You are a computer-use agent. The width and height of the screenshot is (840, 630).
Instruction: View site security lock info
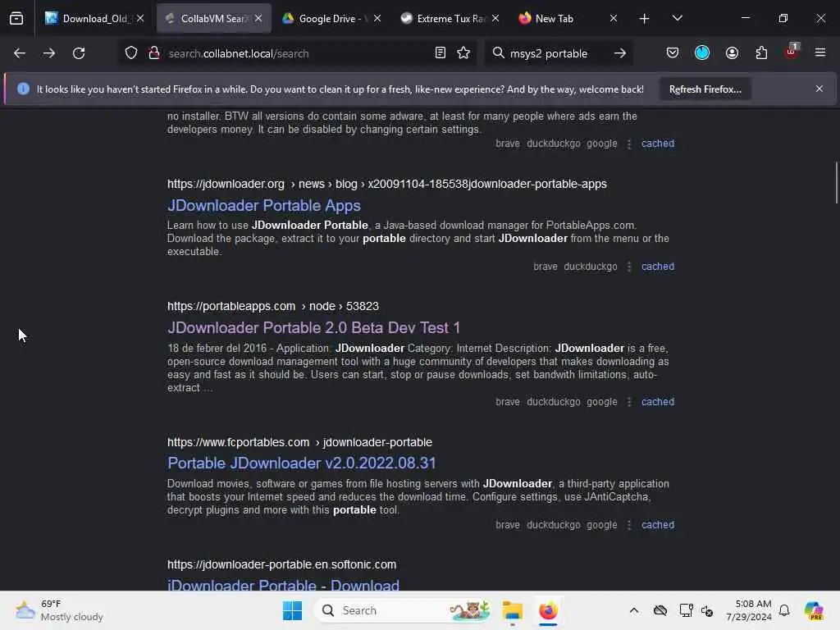154,53
